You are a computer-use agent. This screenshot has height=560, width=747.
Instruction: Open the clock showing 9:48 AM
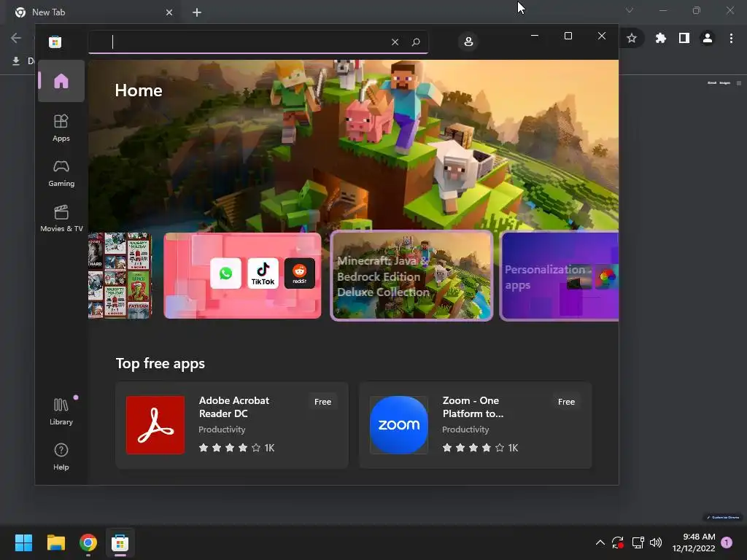(x=694, y=542)
